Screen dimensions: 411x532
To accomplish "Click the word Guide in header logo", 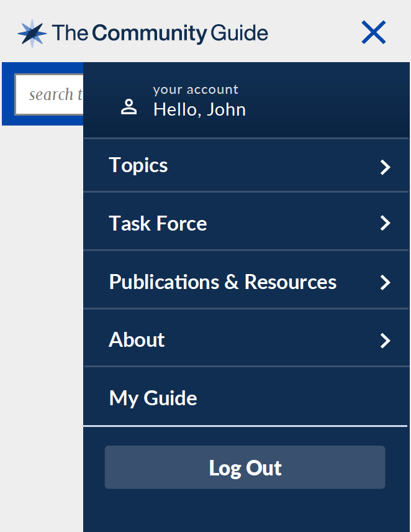I will click(x=239, y=33).
